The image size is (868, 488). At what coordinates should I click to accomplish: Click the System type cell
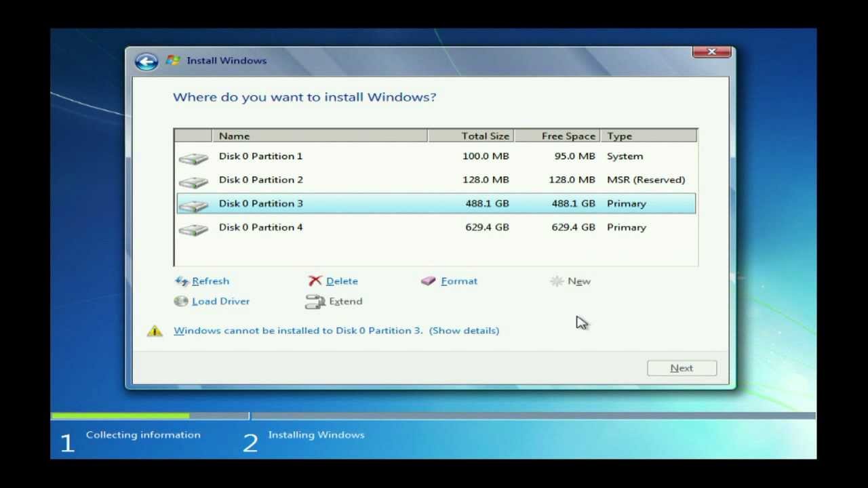(x=625, y=156)
